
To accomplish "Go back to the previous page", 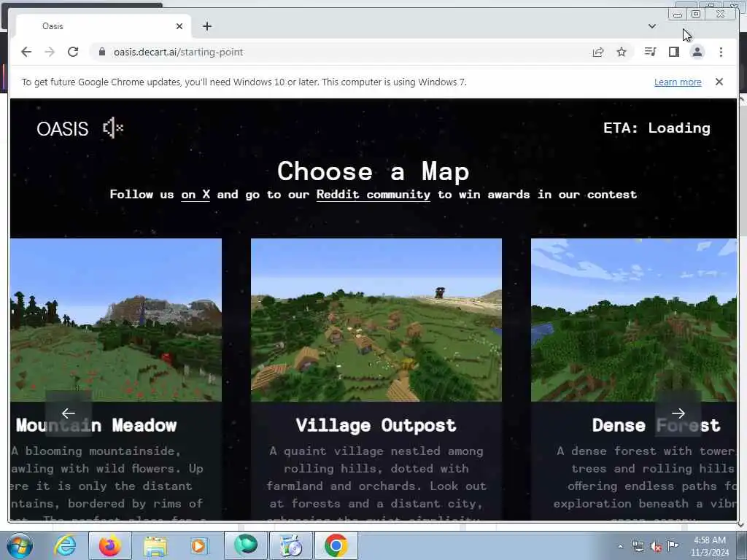I will point(26,52).
